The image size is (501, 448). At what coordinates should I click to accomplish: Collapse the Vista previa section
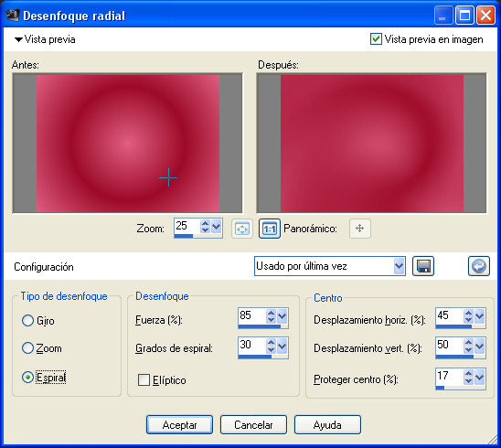(18, 39)
